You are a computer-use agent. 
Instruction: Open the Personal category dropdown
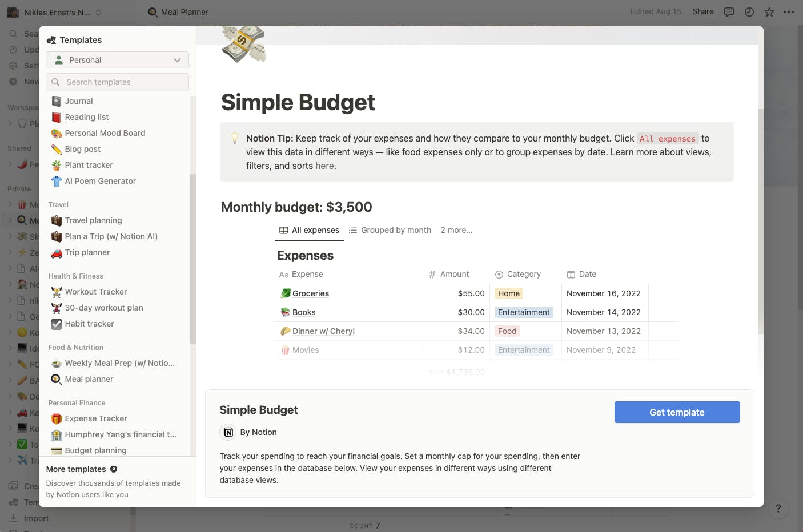tap(117, 60)
